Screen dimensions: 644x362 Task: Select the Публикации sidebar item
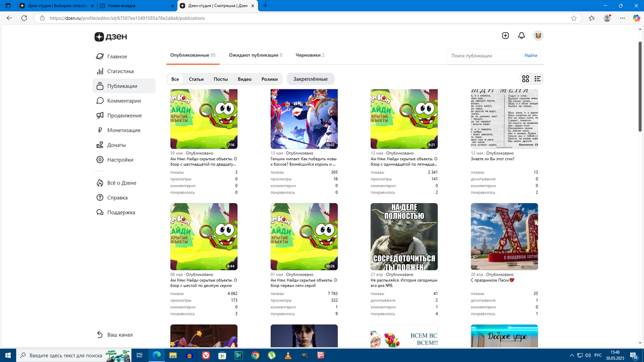pos(124,86)
